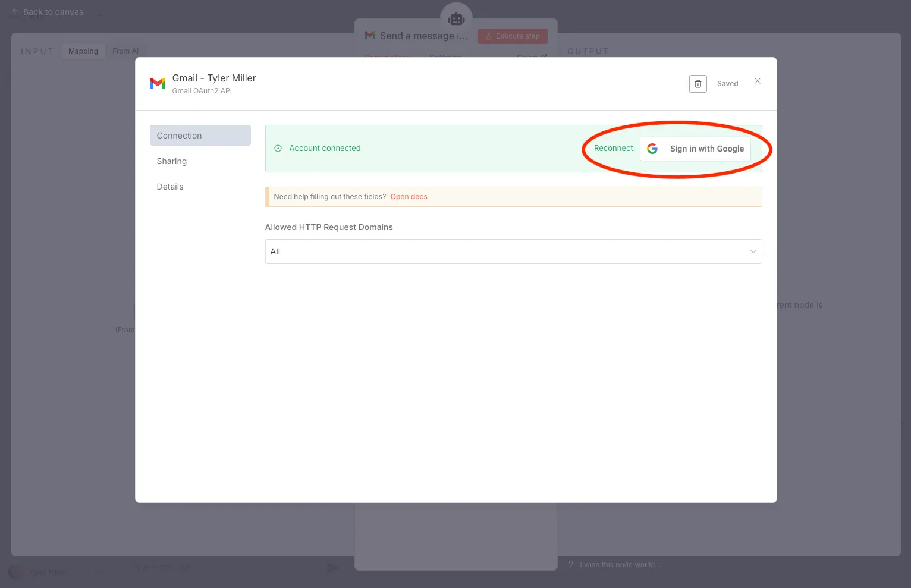Close the Gmail credential dialog

pyautogui.click(x=758, y=81)
